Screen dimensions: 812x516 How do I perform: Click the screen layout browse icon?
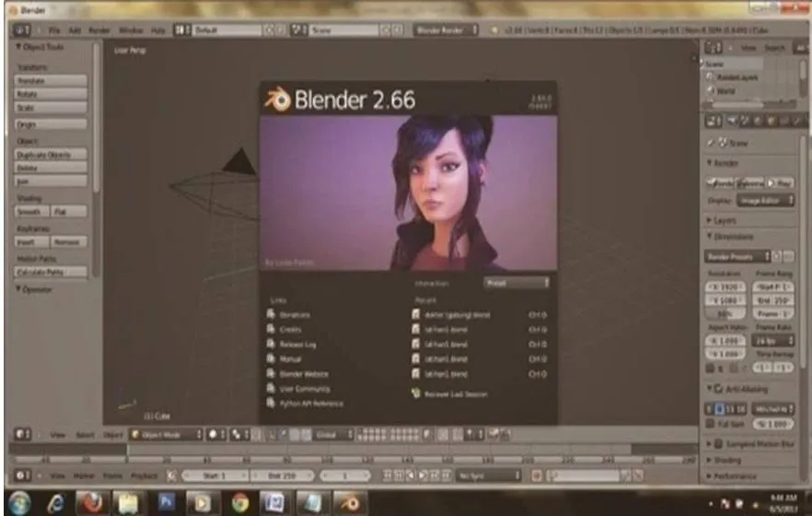point(181,30)
